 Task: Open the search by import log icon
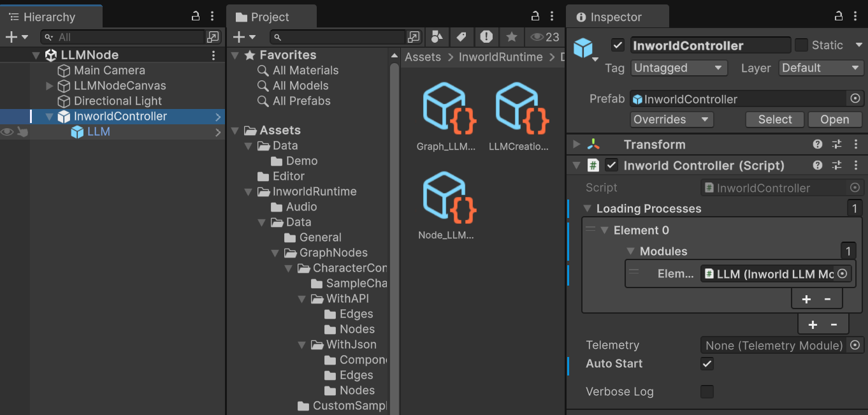[x=486, y=36]
